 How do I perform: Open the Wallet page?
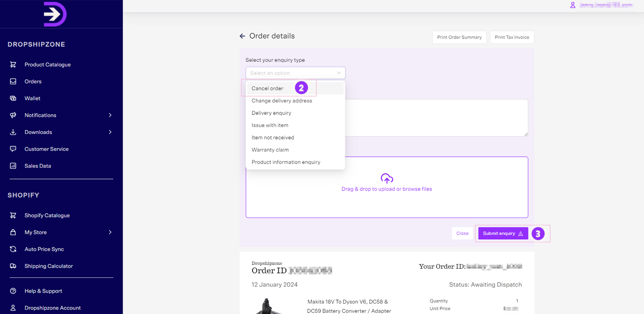(32, 98)
